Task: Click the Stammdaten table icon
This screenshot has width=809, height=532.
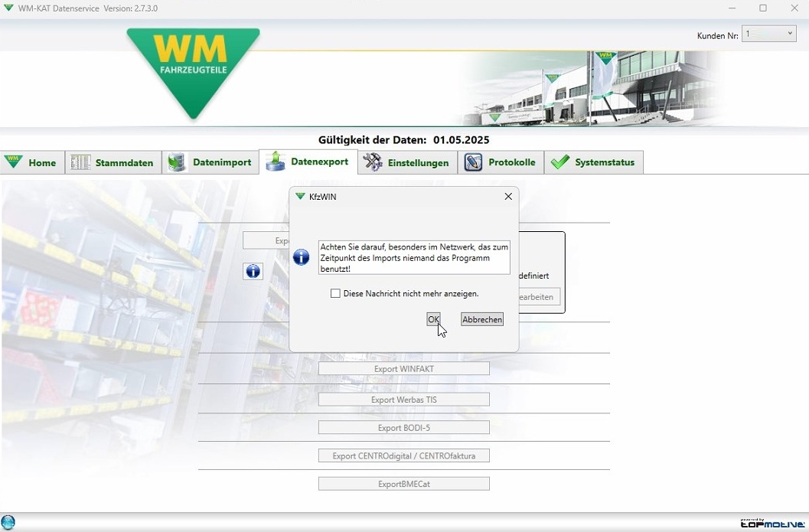Action: coord(80,162)
